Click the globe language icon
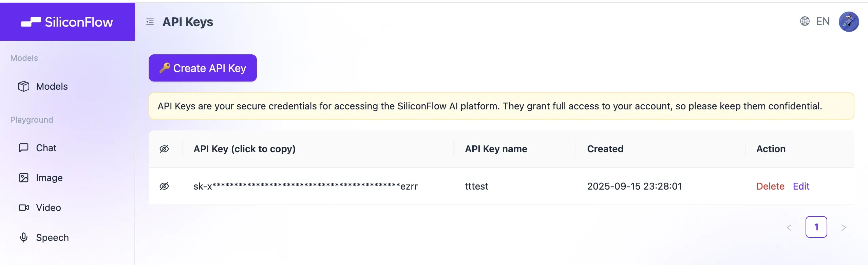 pos(805,21)
